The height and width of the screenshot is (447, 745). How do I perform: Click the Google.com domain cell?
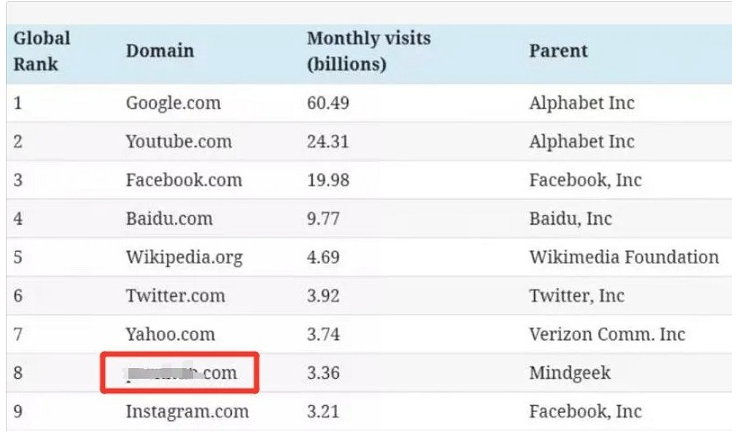[x=173, y=103]
